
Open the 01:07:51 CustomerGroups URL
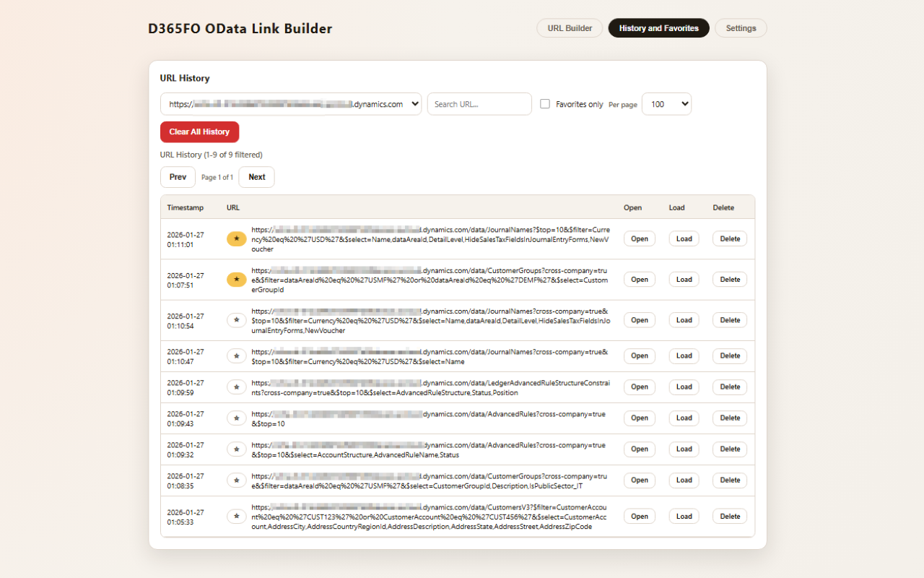click(640, 279)
